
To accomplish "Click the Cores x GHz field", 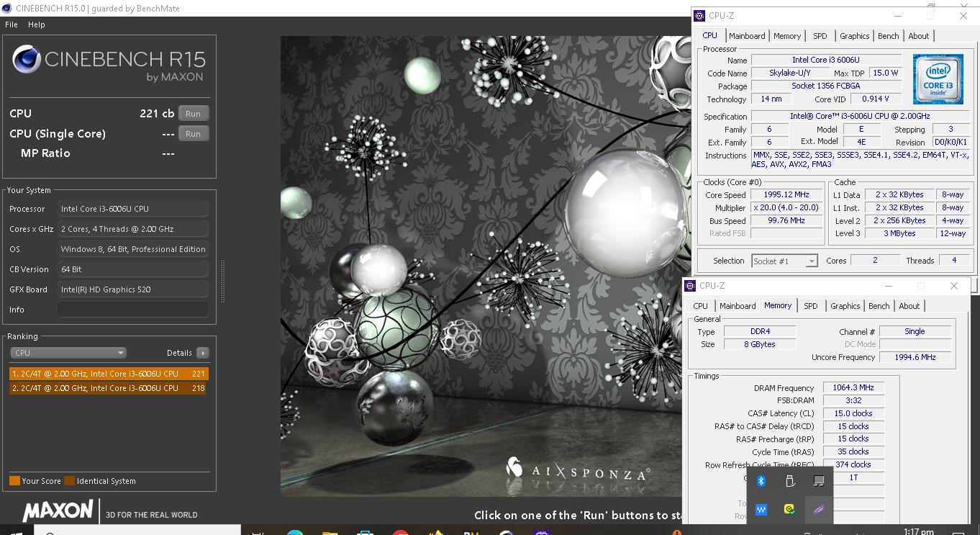I will coord(133,229).
